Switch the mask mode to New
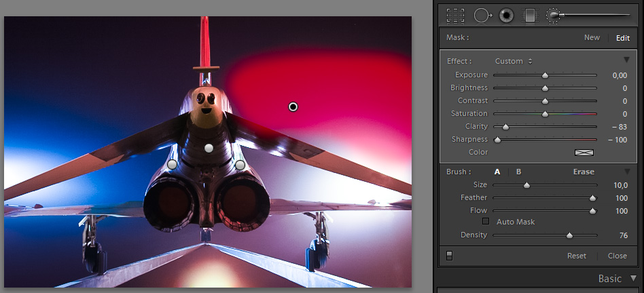This screenshot has width=644, height=293. pyautogui.click(x=592, y=38)
